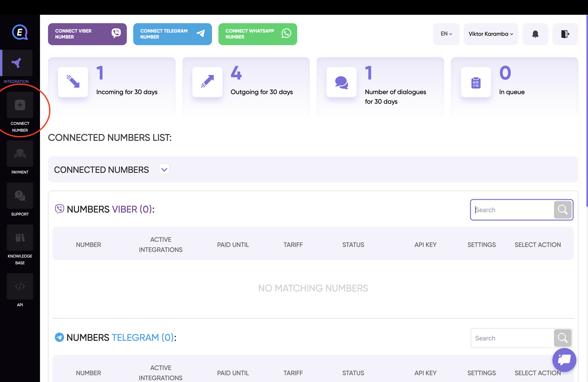588x382 pixels.
Task: Click the notification bell icon
Action: point(535,34)
